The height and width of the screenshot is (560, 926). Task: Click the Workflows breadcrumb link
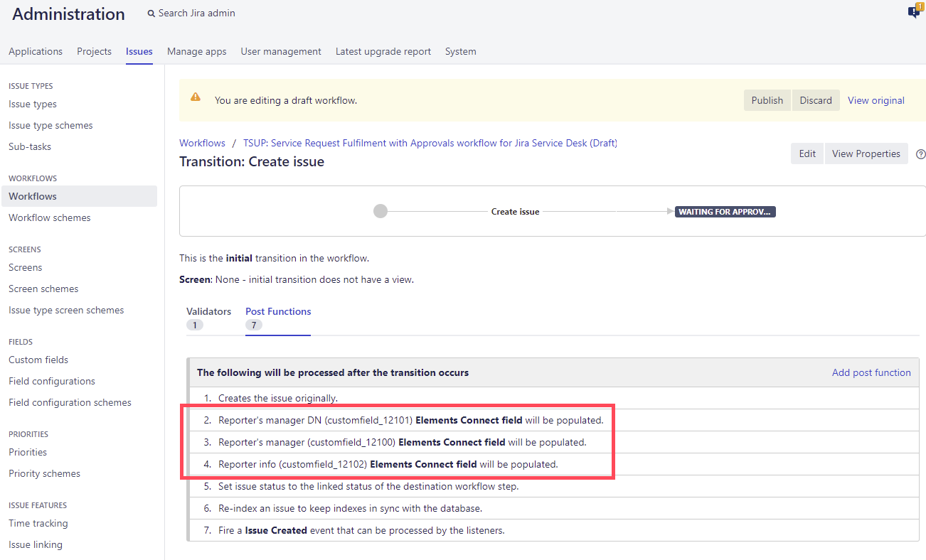[x=202, y=143]
